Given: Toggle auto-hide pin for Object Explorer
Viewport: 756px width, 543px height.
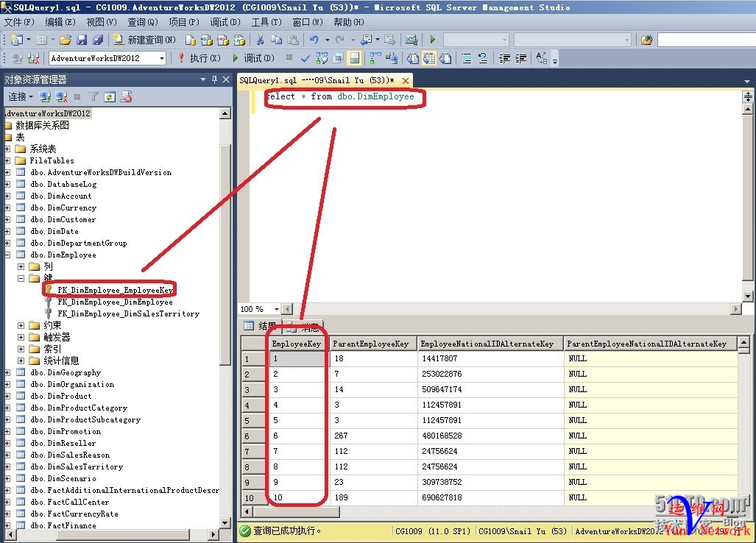Looking at the screenshot, I should (x=214, y=79).
